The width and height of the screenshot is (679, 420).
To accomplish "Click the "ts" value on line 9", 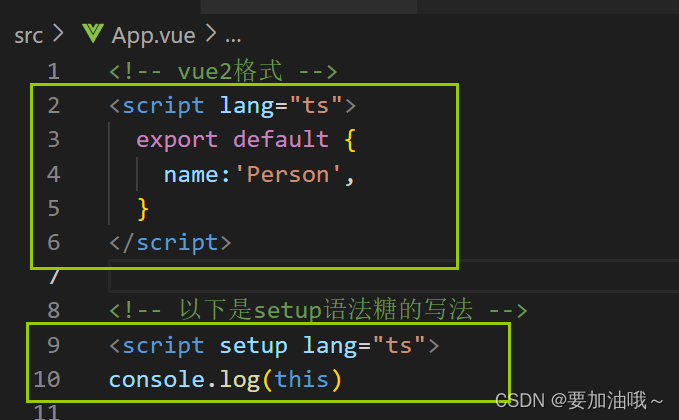I will (x=399, y=345).
